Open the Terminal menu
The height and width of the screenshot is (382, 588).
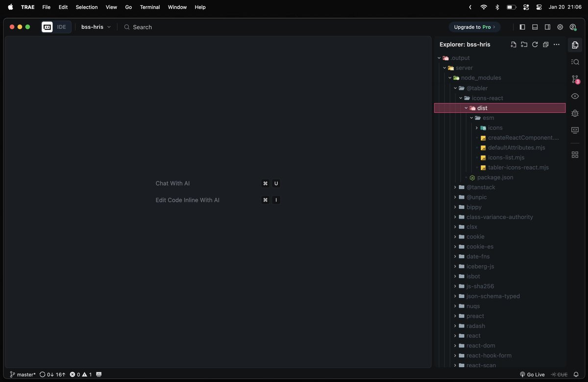150,7
